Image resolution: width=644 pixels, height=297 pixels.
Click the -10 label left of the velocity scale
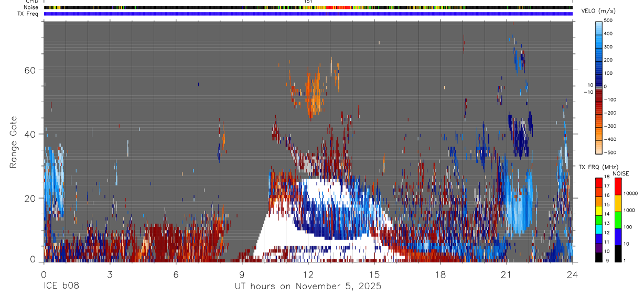point(588,92)
